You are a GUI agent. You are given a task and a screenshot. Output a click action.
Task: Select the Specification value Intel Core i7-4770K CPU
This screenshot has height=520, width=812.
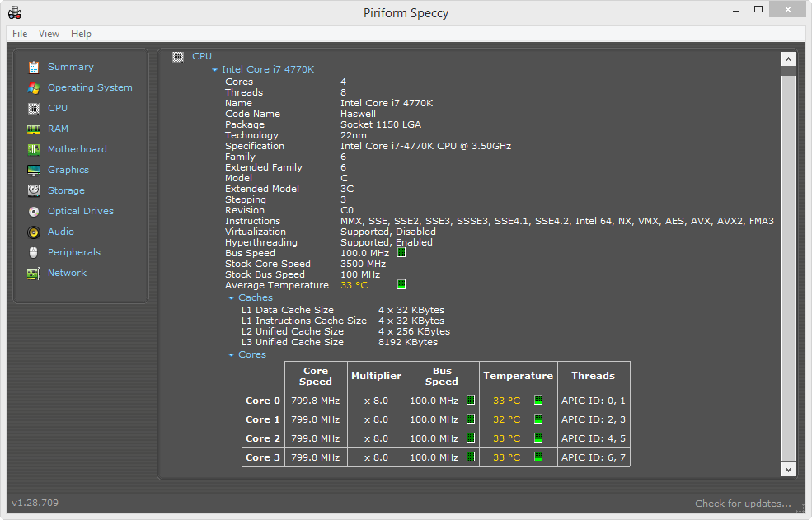click(425, 146)
